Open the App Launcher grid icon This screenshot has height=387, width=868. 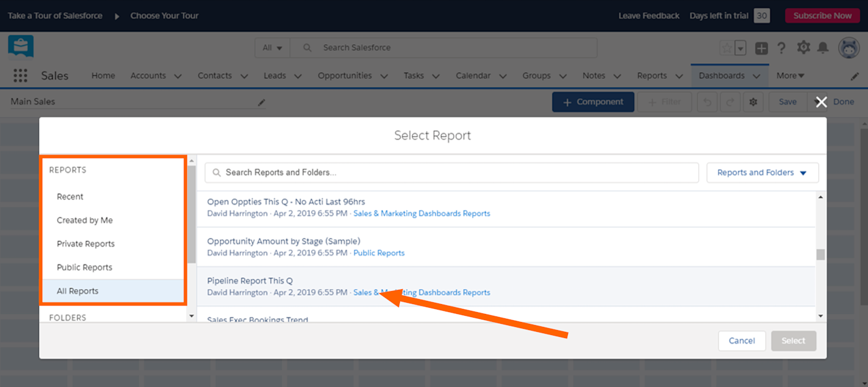pos(20,76)
